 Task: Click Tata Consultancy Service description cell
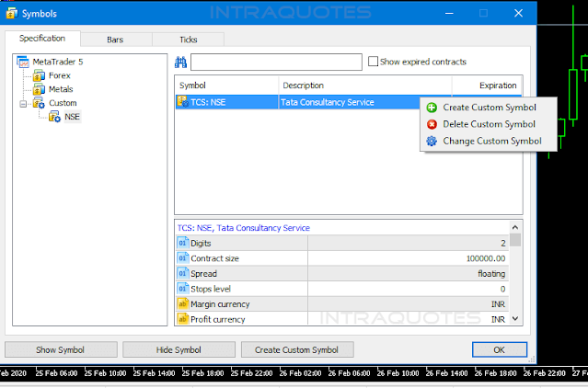pyautogui.click(x=350, y=102)
